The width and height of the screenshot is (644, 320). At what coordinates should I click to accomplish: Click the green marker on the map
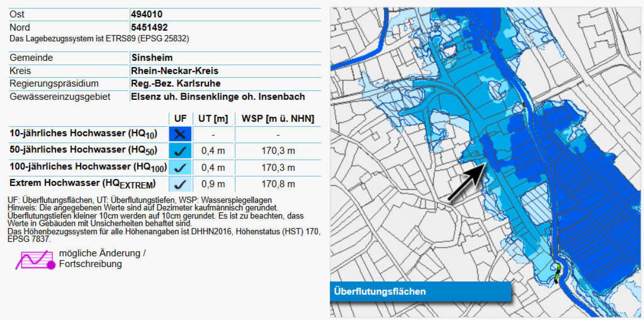(559, 272)
